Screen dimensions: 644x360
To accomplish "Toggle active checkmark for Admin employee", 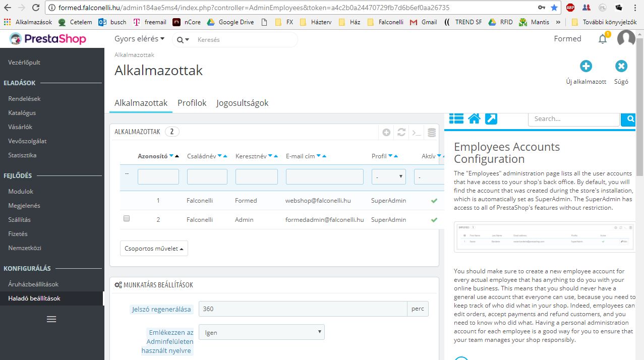I will (x=434, y=220).
